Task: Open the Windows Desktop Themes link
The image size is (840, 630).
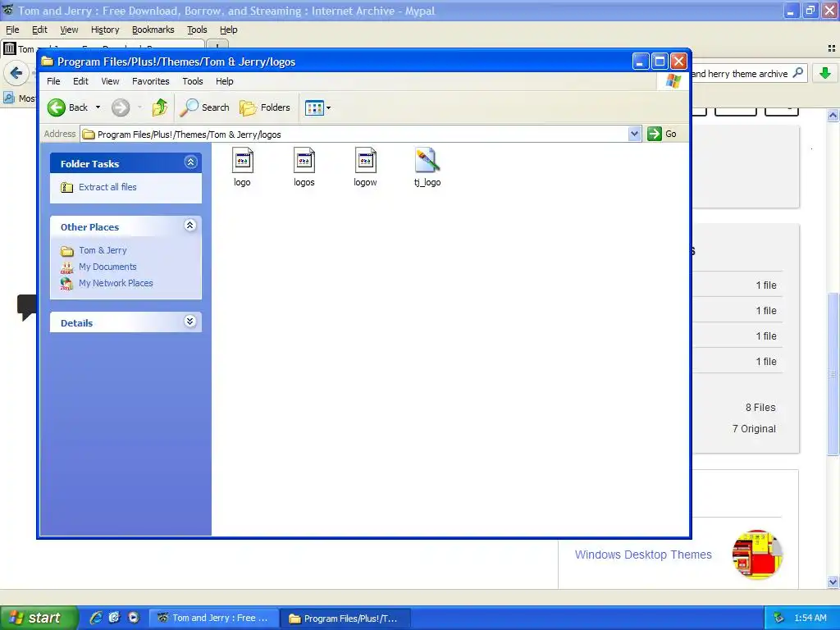Action: pos(643,555)
